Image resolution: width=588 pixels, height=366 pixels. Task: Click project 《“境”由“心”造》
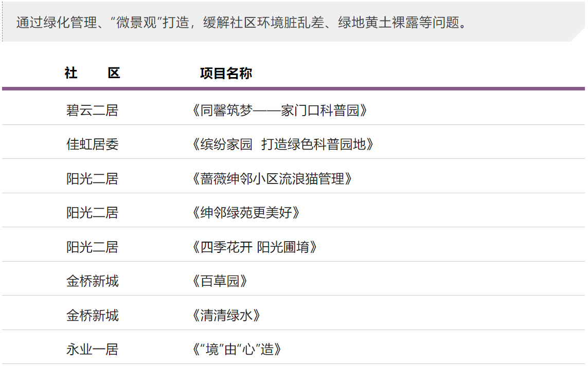point(235,350)
